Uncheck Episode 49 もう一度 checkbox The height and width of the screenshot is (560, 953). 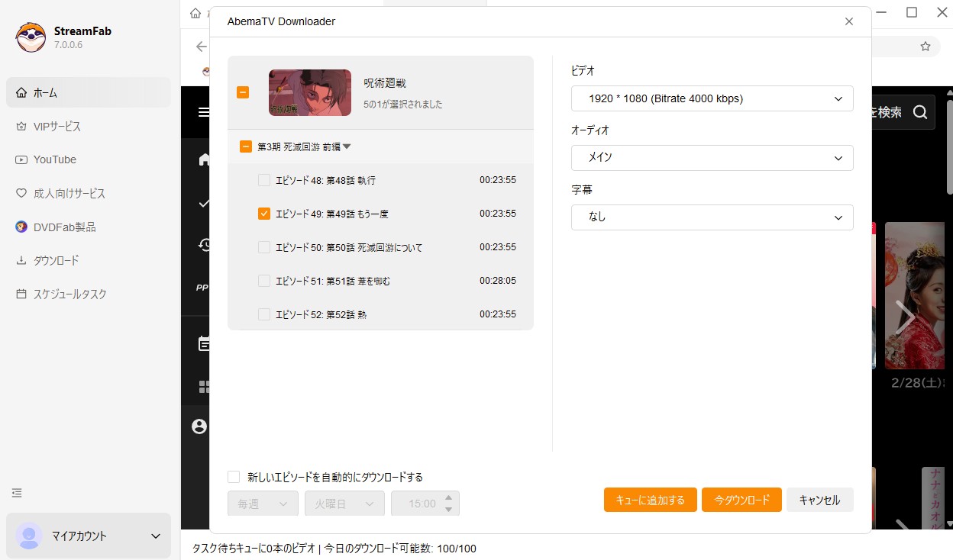coord(264,214)
